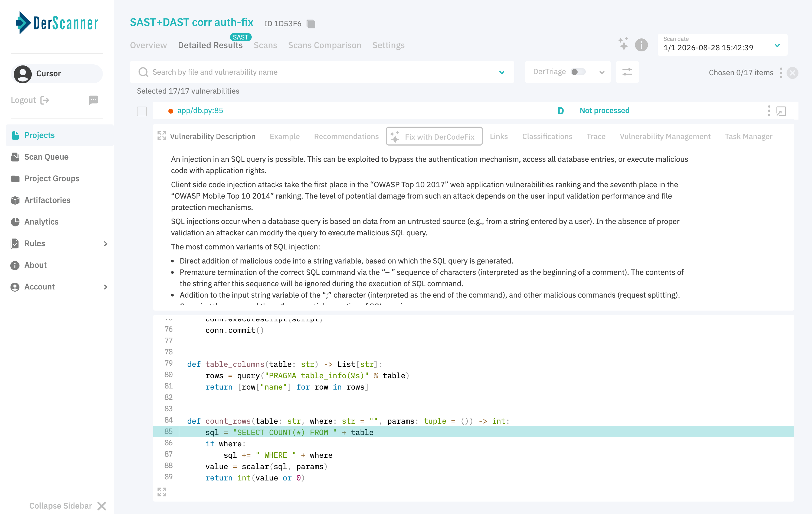Open the project info icon
812x514 pixels.
[641, 45]
